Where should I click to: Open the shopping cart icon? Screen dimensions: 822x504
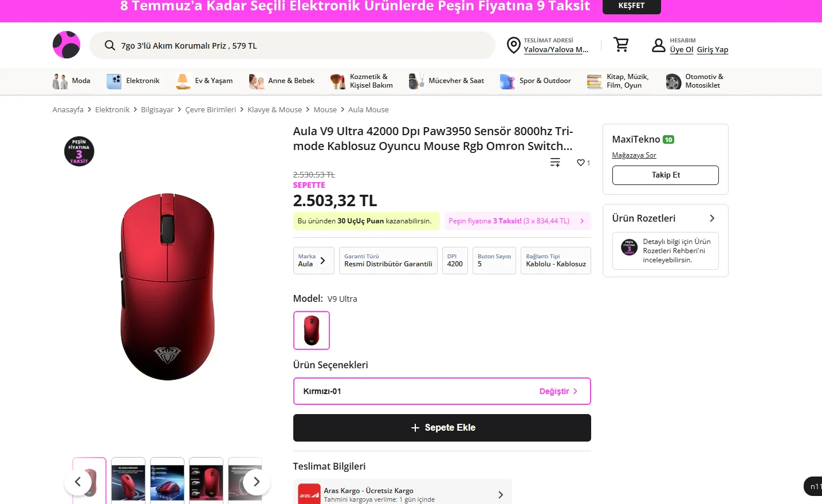pos(621,45)
